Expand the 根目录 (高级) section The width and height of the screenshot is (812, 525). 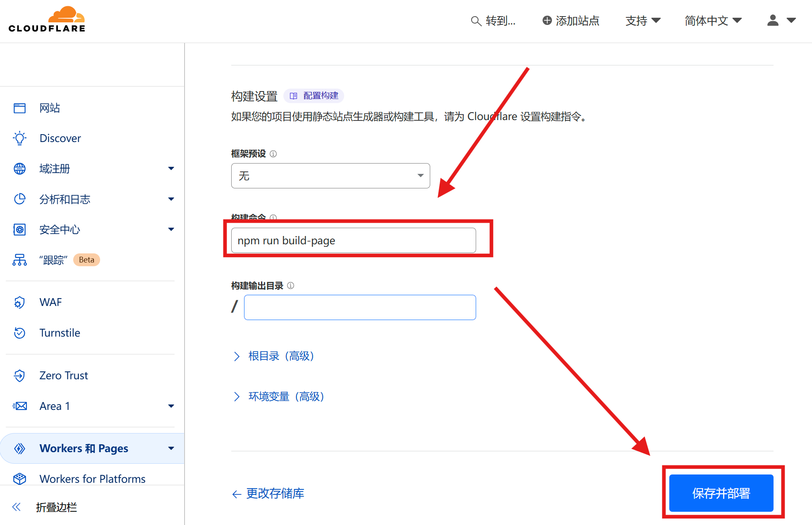point(274,356)
